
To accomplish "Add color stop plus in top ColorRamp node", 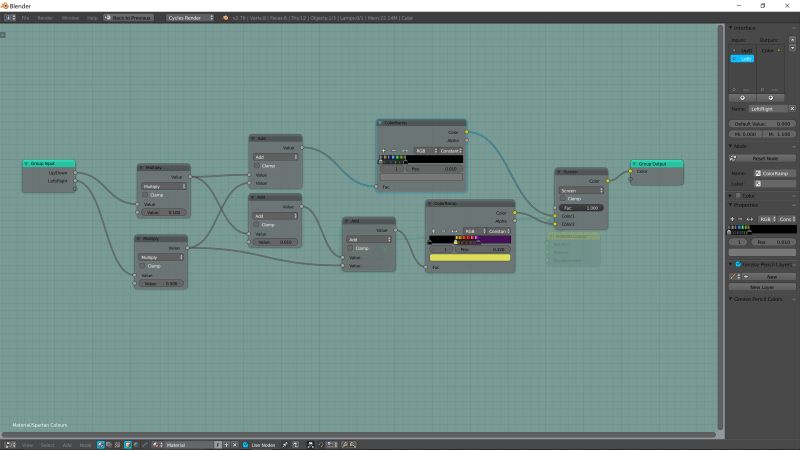I will point(384,151).
